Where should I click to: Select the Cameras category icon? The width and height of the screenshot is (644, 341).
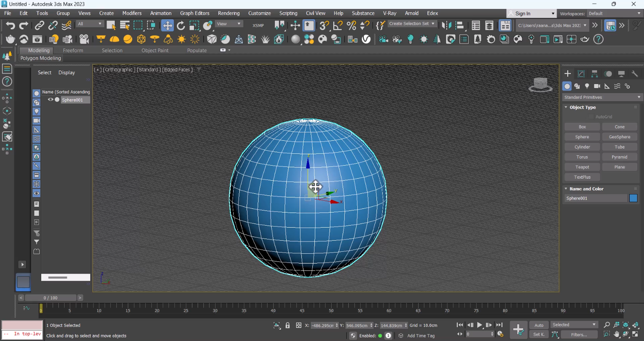point(597,86)
